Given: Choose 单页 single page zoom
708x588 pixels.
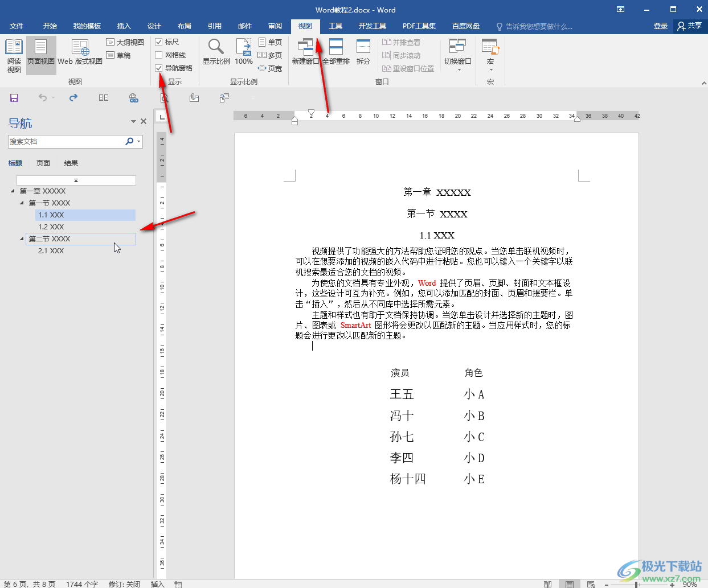Looking at the screenshot, I should pyautogui.click(x=270, y=42).
